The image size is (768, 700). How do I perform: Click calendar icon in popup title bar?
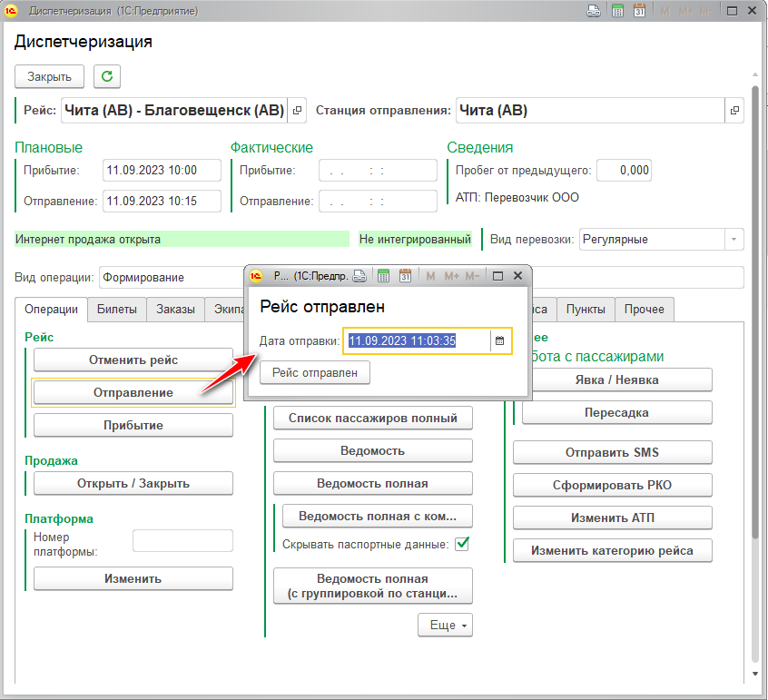point(405,275)
